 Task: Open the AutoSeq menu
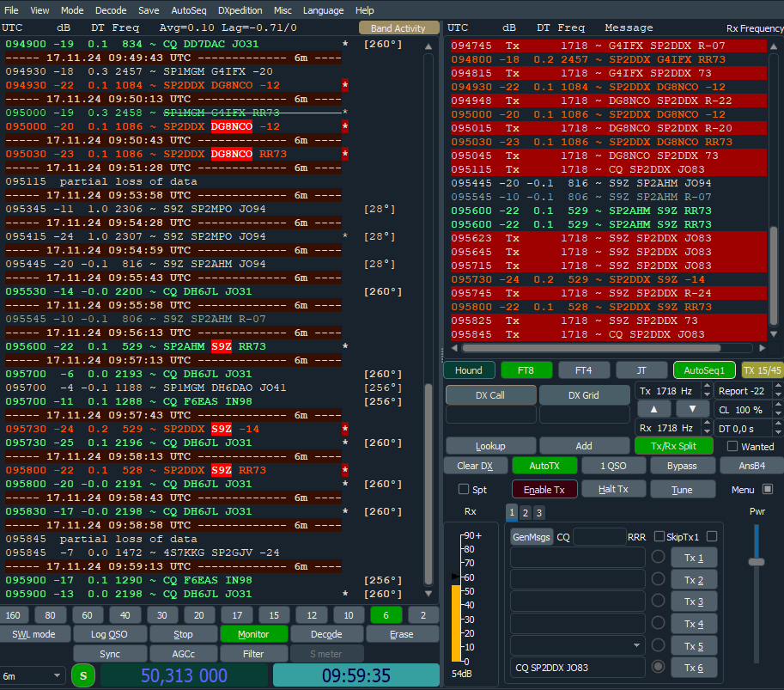(x=189, y=10)
